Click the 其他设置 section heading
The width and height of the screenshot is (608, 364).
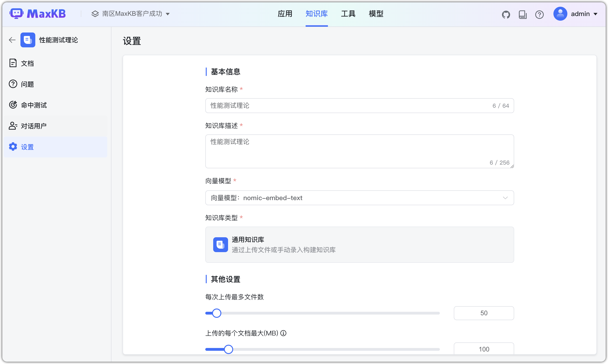pyautogui.click(x=225, y=279)
